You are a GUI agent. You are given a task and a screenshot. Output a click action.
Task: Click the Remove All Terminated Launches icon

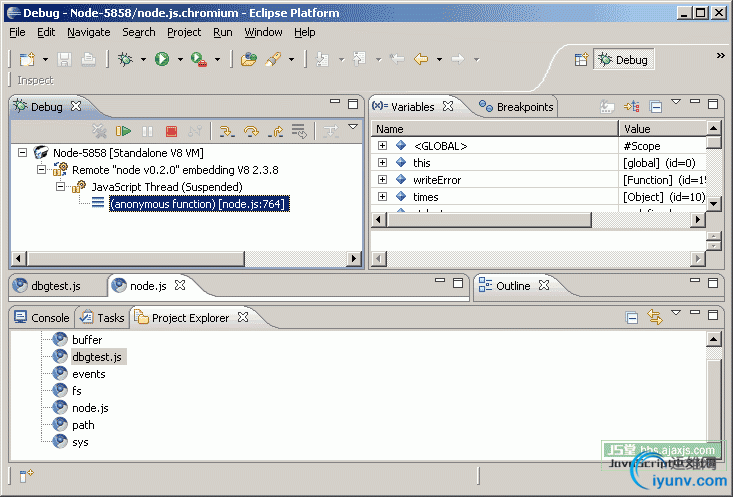(x=99, y=131)
